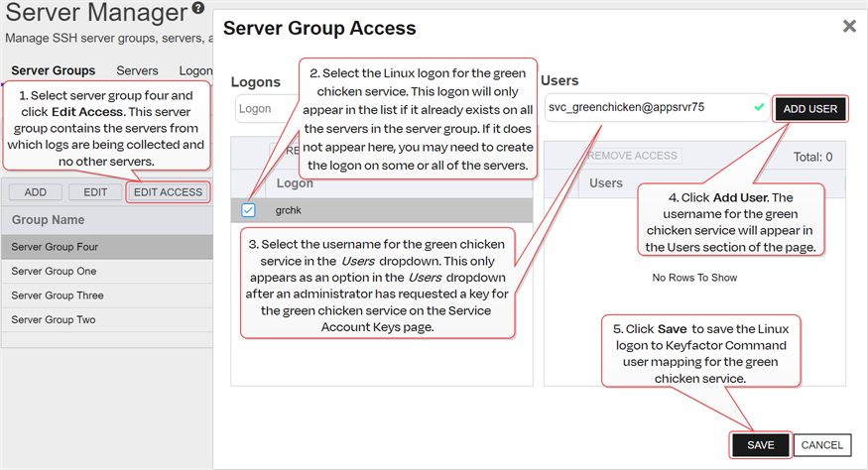The width and height of the screenshot is (868, 470).
Task: Click the Users column header in grid
Action: 606,183
